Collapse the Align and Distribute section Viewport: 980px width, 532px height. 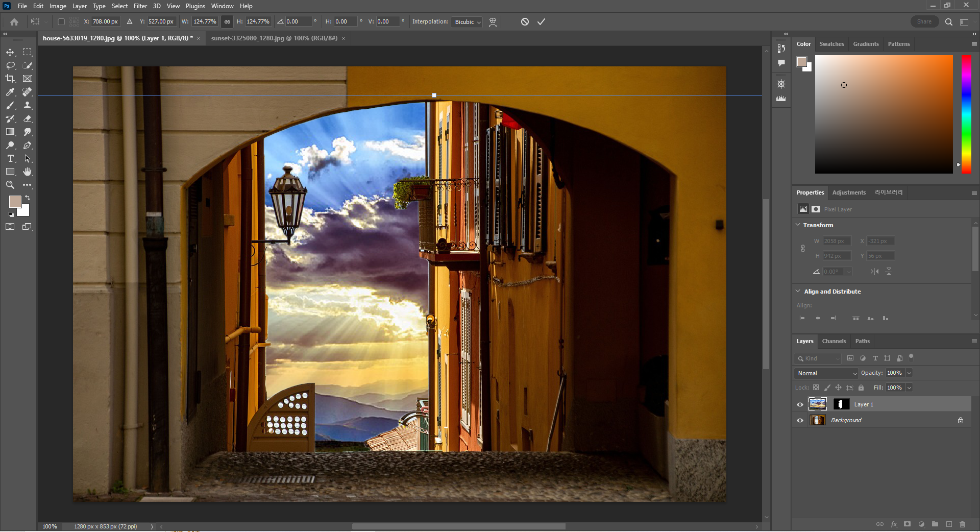coord(798,291)
